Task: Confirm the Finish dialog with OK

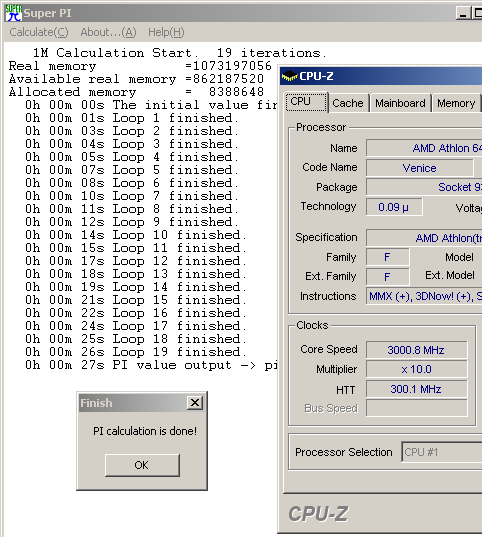Action: tap(142, 465)
